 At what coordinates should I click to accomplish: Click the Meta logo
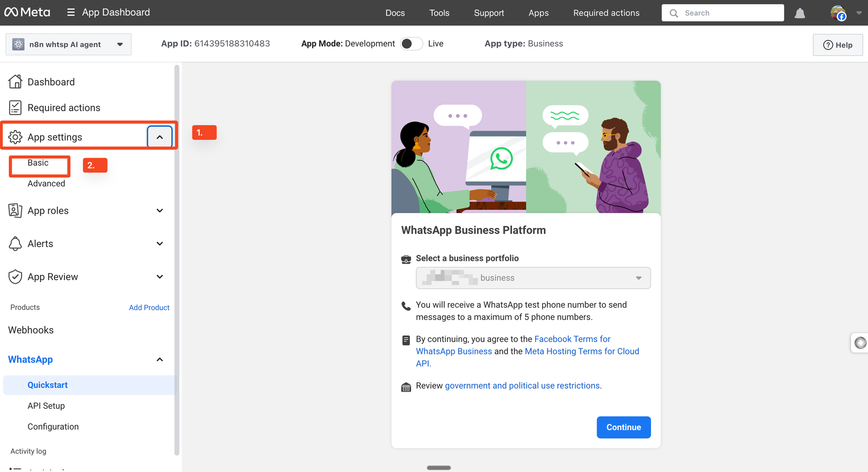tap(27, 12)
